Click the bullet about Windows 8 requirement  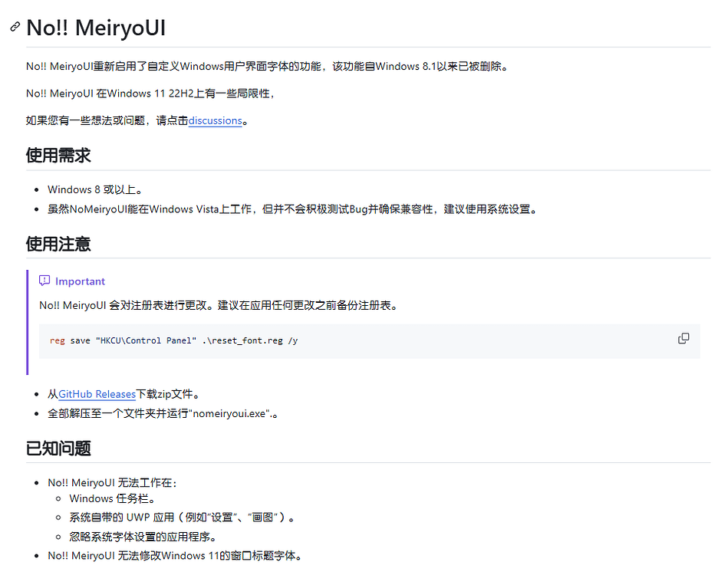click(93, 189)
